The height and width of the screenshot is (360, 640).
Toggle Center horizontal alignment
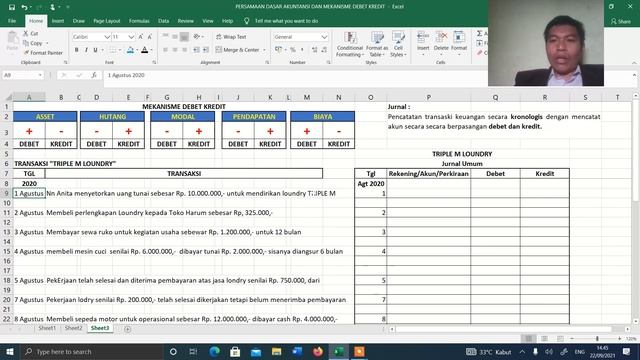[175, 50]
